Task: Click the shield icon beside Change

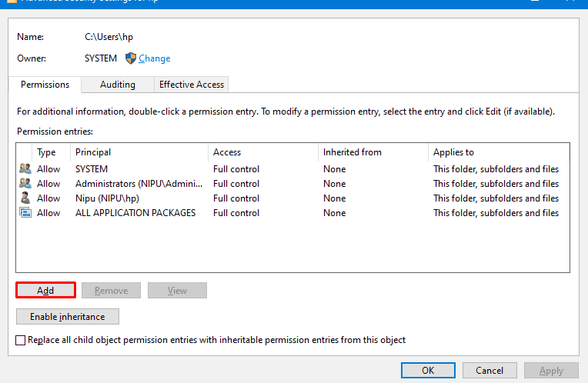Action: tap(130, 58)
